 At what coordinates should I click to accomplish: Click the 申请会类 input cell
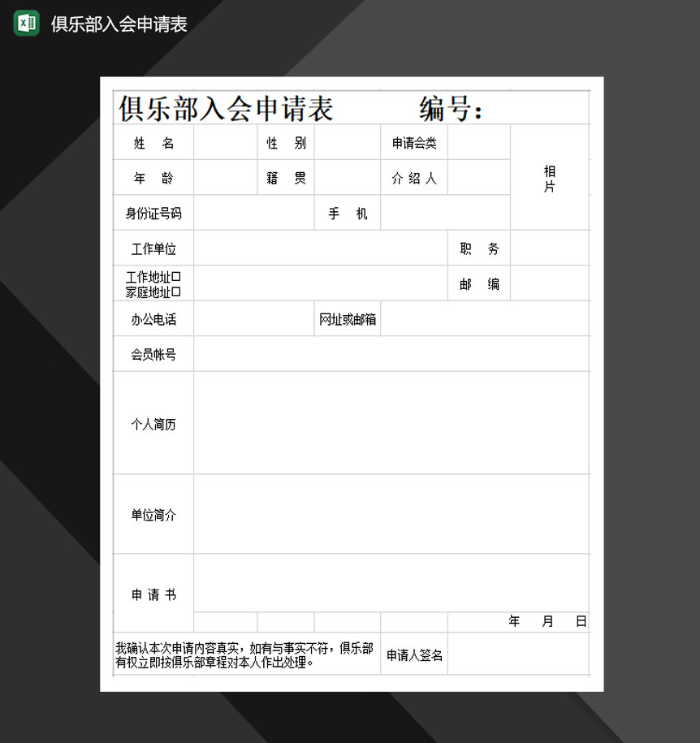[x=479, y=142]
